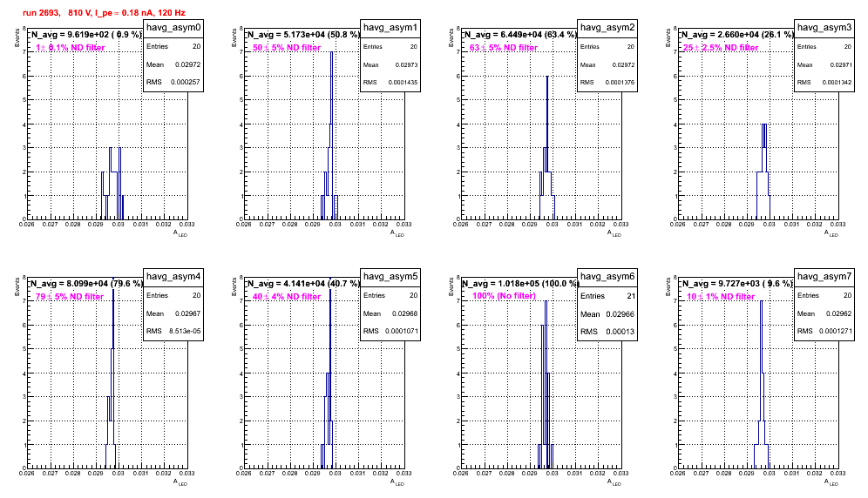Select the 25± 2.5% ND filter label
The height and width of the screenshot is (498, 868).
coord(721,48)
